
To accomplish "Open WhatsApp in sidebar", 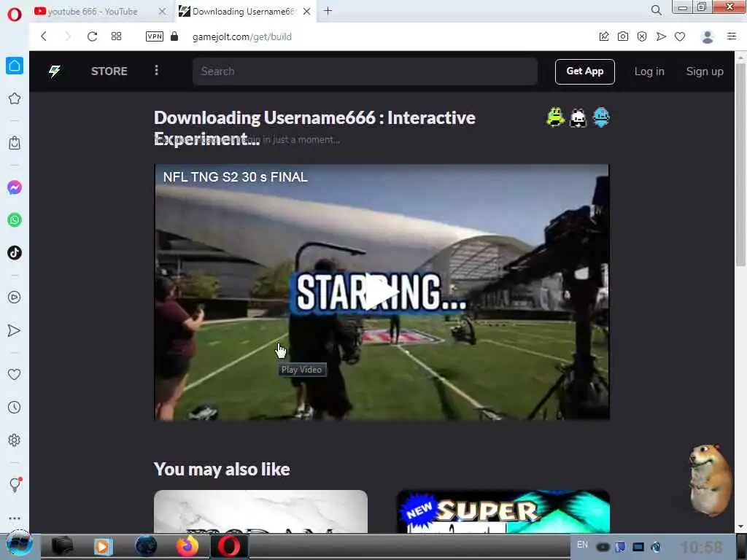I will pyautogui.click(x=15, y=220).
